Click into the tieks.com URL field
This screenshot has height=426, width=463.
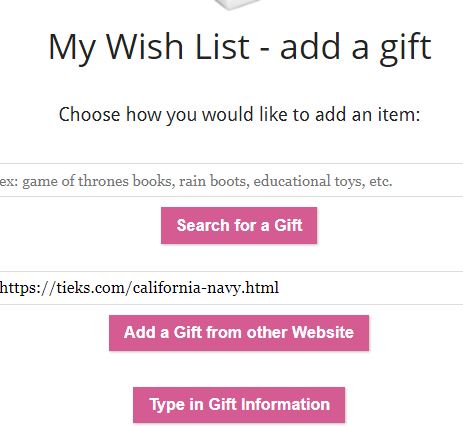(x=231, y=288)
